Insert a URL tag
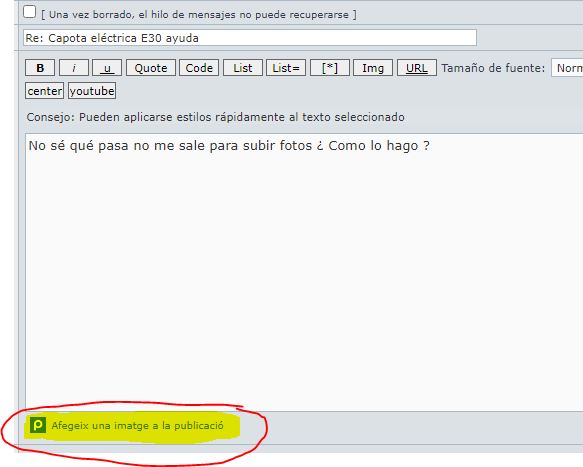Viewport: 583px width, 467px height. click(417, 68)
